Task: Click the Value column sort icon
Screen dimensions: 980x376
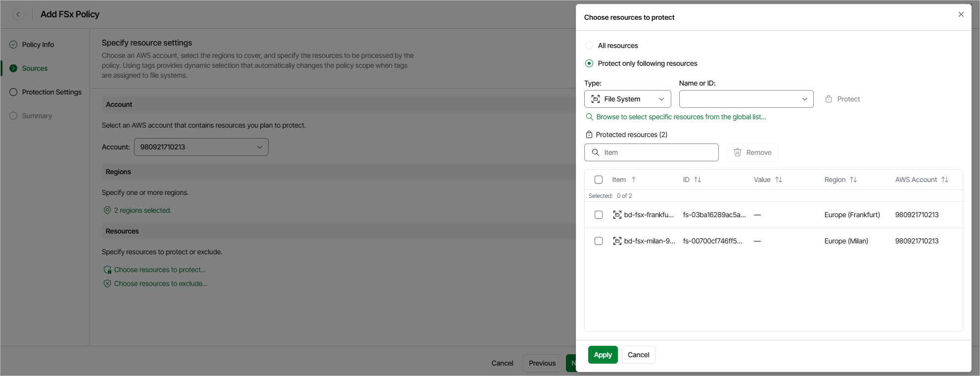Action: (779, 180)
